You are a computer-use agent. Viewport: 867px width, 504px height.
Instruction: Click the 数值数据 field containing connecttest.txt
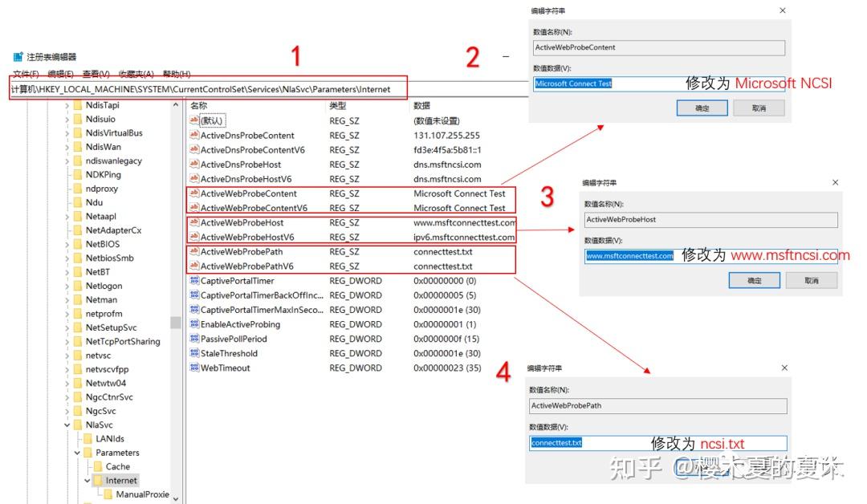pos(657,443)
